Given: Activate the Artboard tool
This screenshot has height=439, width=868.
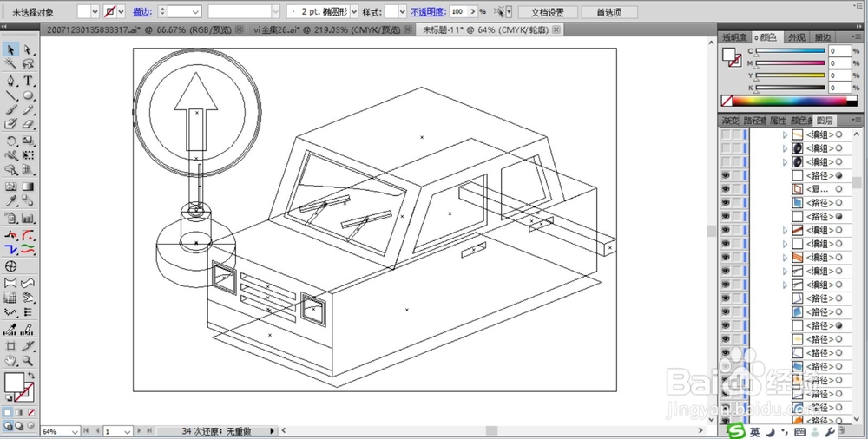Looking at the screenshot, I should point(10,346).
